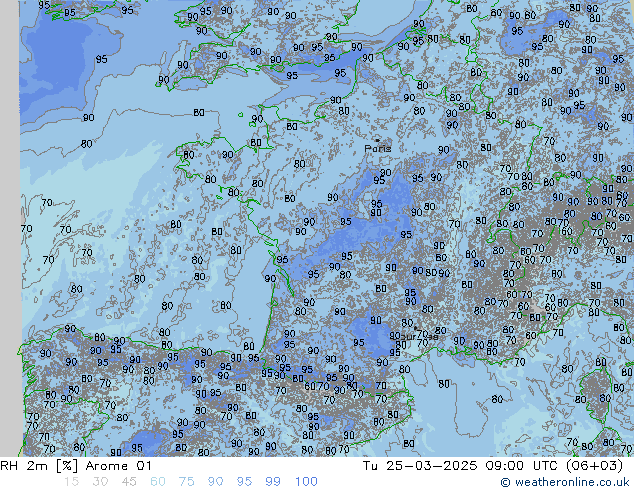Click legend value 90
Screen dimensions: 634x490
click(x=215, y=482)
